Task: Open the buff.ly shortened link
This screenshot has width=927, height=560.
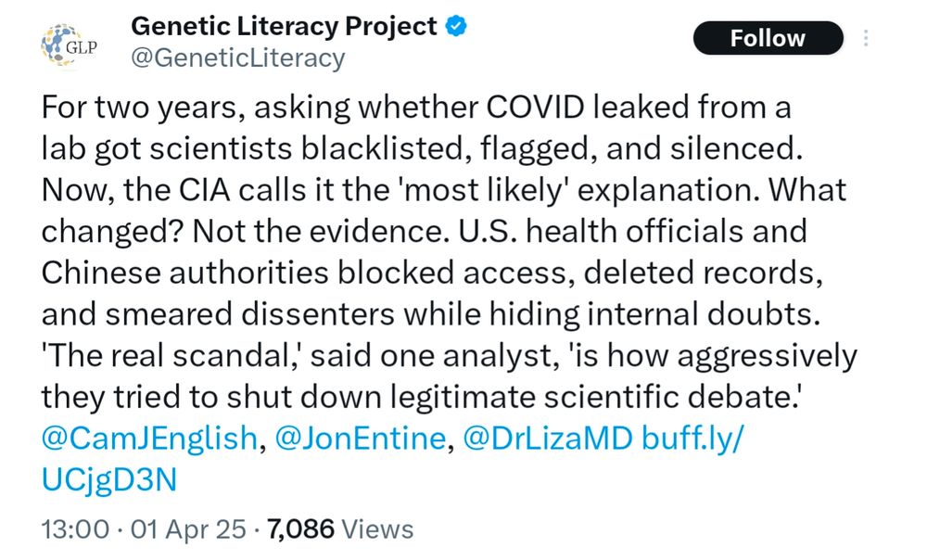Action: 692,439
